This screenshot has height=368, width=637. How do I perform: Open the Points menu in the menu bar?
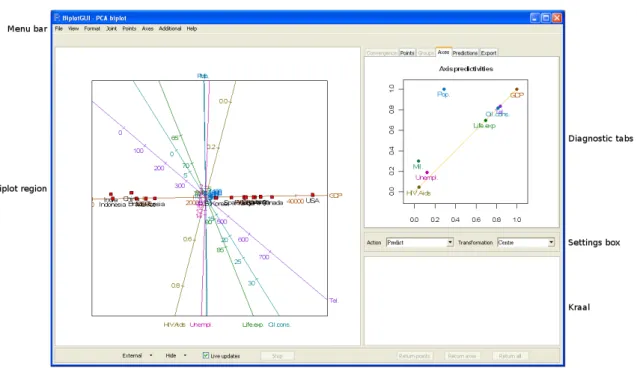(x=129, y=29)
